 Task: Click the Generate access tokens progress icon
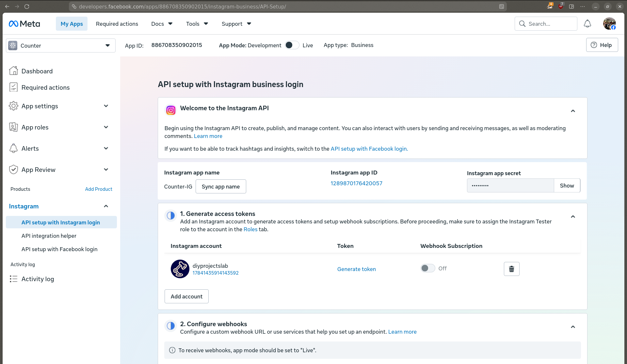[170, 215]
